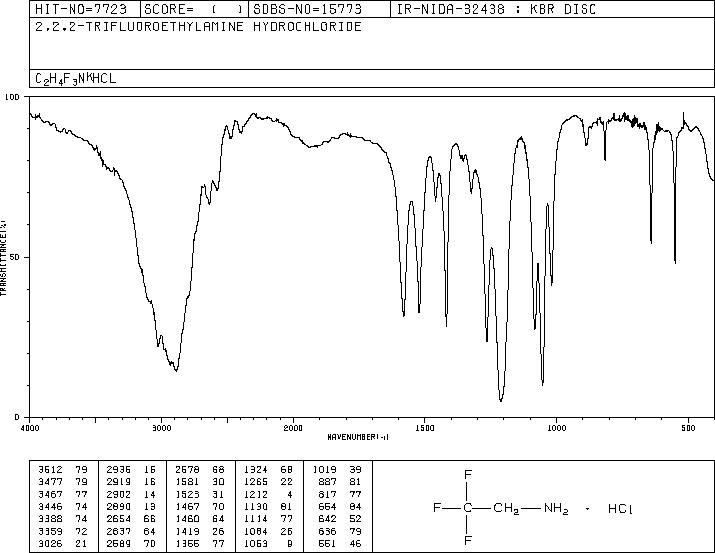Click the 50 label on transmittance axis
Image resolution: width=715 pixels, height=553 pixels.
pos(15,257)
